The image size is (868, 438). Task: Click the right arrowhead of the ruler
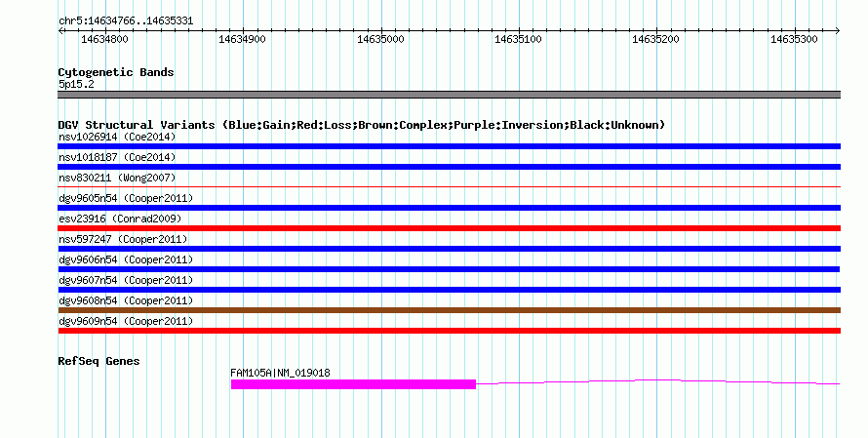tap(838, 31)
